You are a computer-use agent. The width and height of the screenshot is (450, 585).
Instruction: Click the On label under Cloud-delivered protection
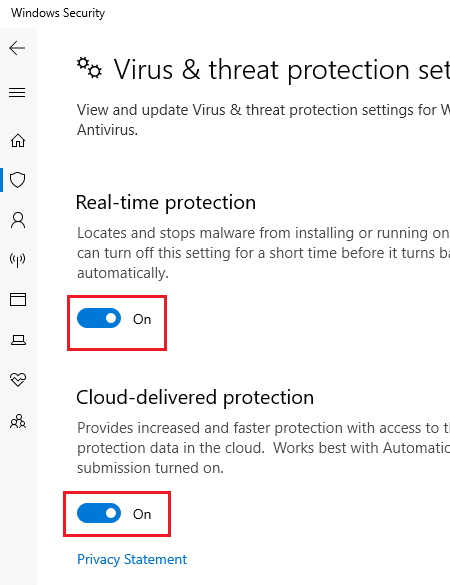pyautogui.click(x=142, y=514)
